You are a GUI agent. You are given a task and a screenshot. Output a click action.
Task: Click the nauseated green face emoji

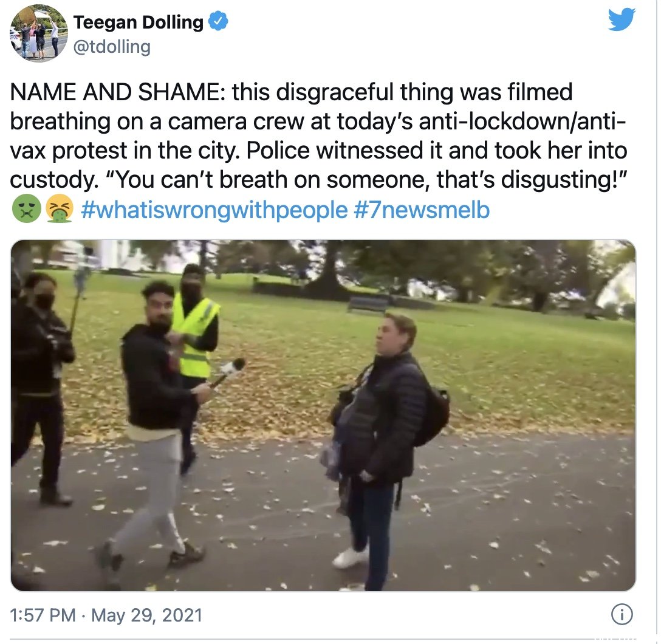point(26,210)
